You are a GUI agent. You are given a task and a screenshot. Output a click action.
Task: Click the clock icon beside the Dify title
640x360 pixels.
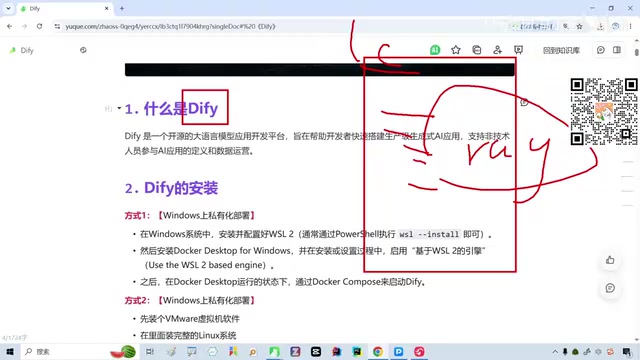click(x=83, y=50)
